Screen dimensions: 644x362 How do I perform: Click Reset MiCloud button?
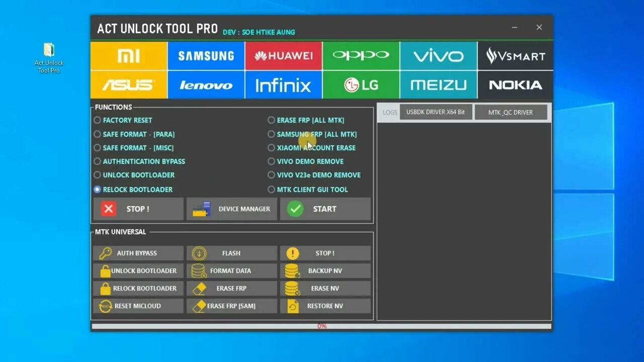(x=138, y=306)
